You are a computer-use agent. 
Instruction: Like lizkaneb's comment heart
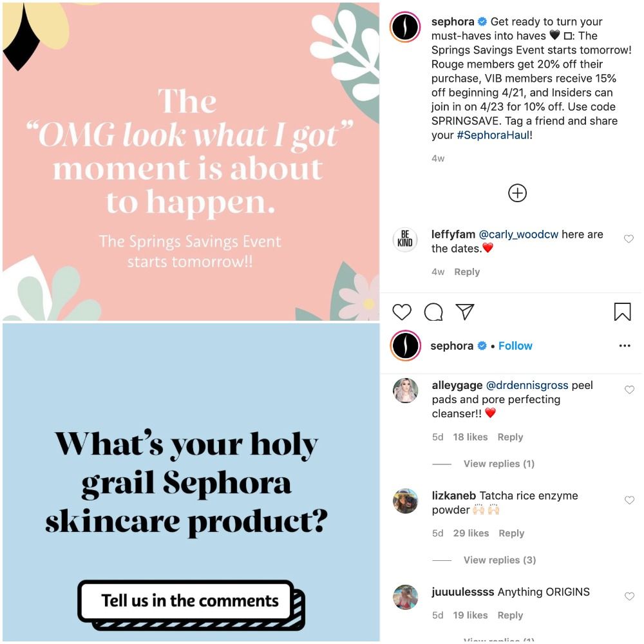[x=630, y=500]
